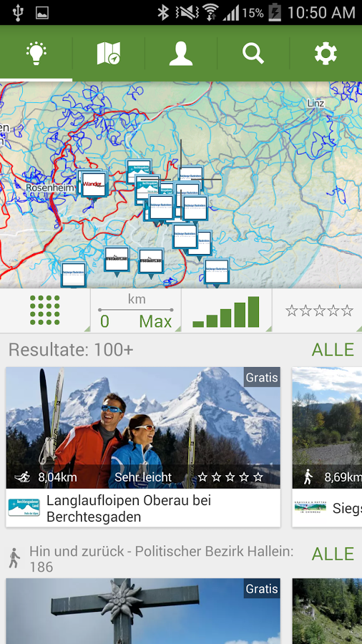Open the Langlaufloipen Oberau bei Berchtesgaden title
This screenshot has width=362, height=644.
pos(129,509)
